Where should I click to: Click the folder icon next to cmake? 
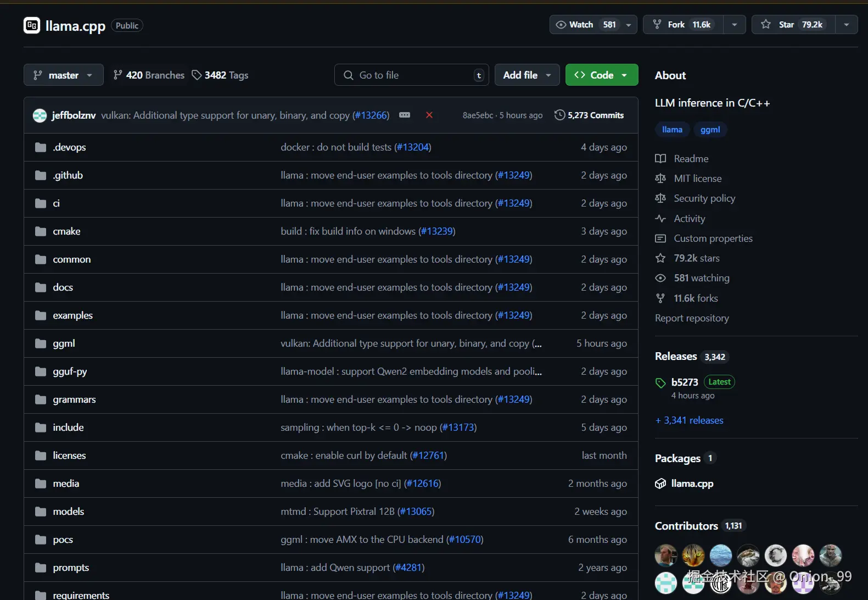coord(41,231)
